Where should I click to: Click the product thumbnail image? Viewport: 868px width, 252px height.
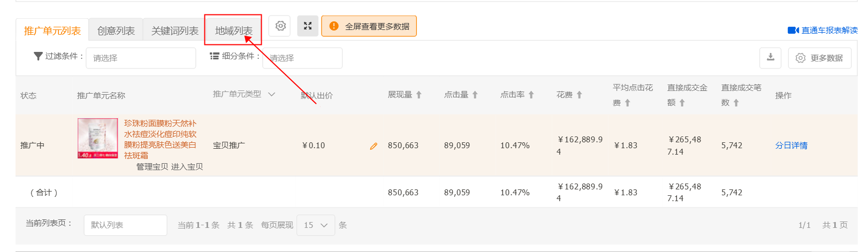tap(98, 139)
